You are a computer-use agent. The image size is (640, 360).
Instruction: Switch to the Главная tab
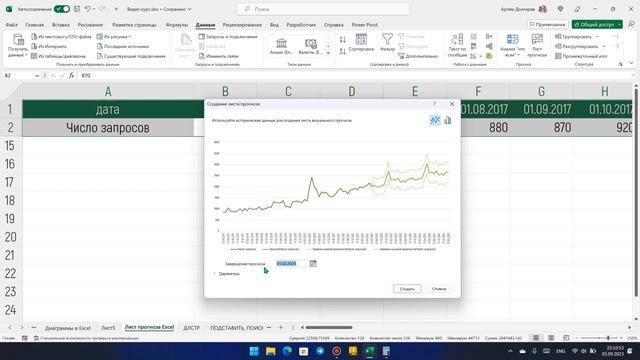pyautogui.click(x=35, y=25)
